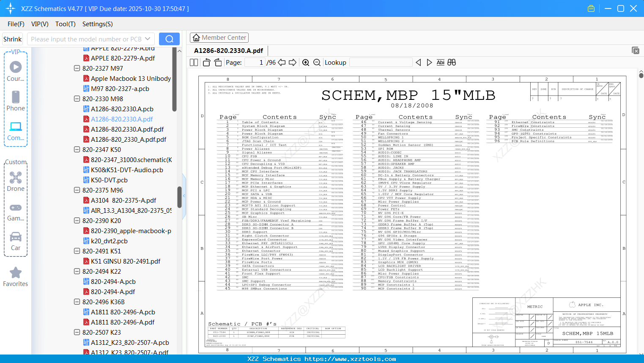Click the blue search button
The height and width of the screenshot is (363, 644).
(169, 39)
